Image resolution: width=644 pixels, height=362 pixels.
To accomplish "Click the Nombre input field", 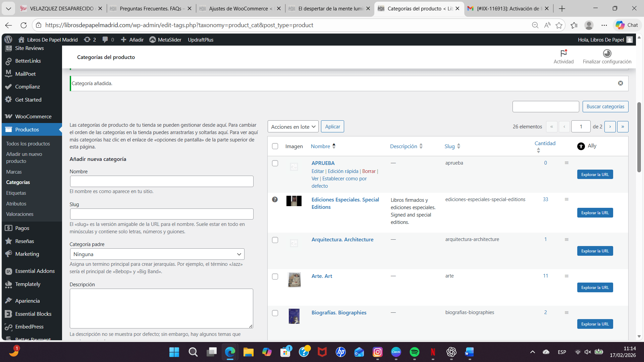I will click(162, 181).
